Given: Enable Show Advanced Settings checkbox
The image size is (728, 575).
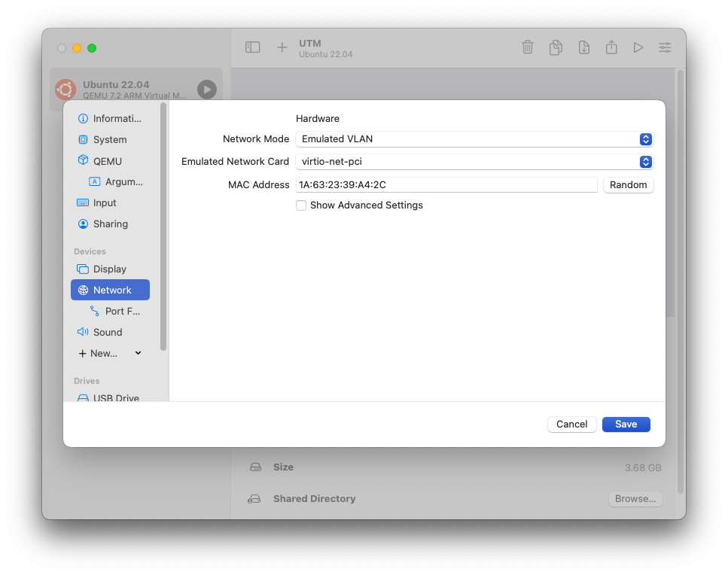Looking at the screenshot, I should [x=301, y=205].
